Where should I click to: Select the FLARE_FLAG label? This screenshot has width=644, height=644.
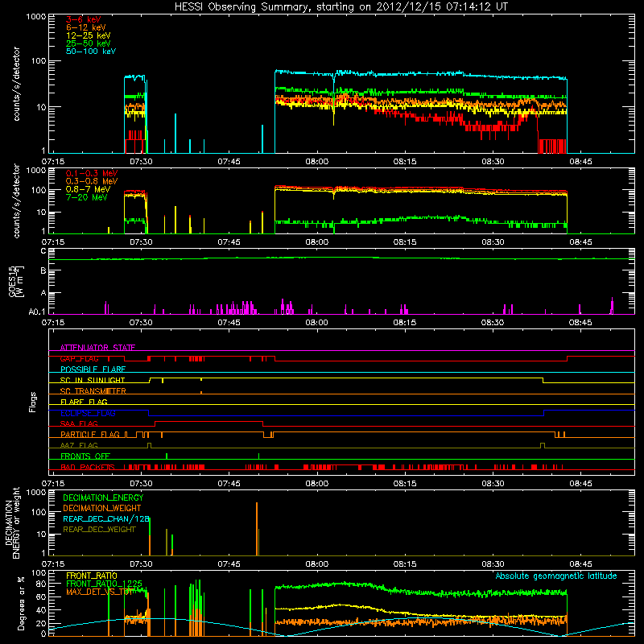(84, 402)
